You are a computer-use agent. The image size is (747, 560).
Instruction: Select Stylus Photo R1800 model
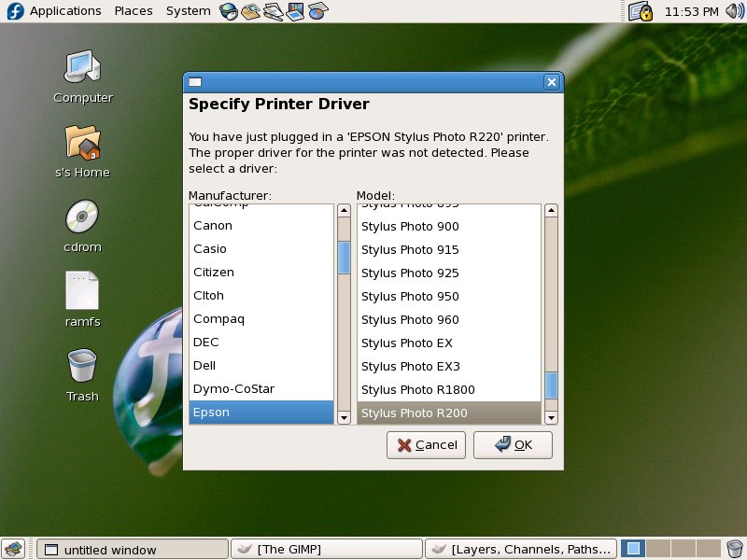click(449, 390)
